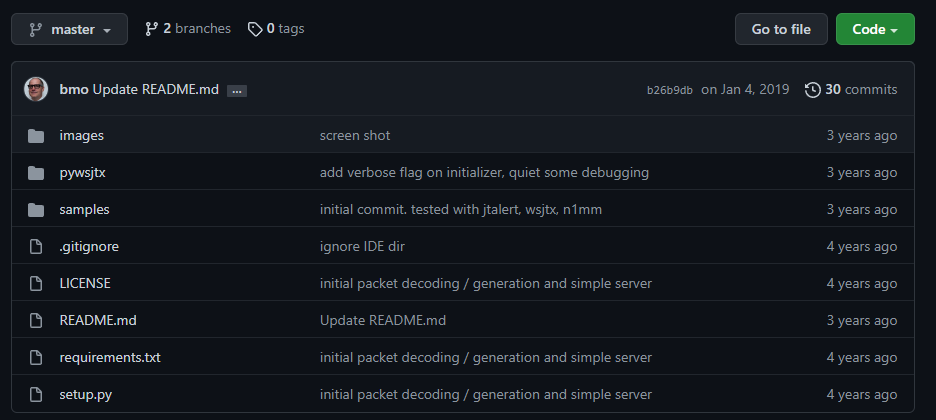Click the commit history clock icon
The image size is (936, 420).
[812, 90]
